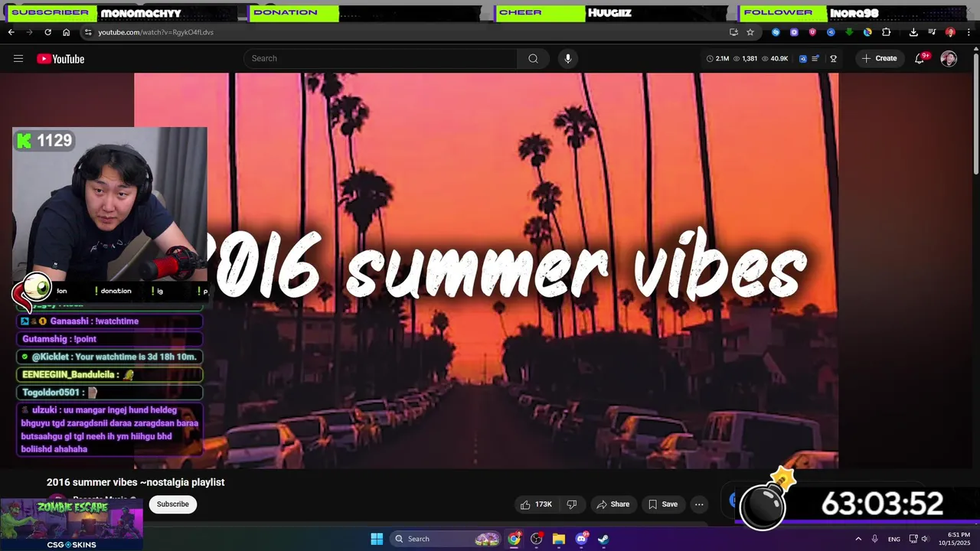The image size is (980, 551).
Task: Click the Kicklet watchtime reply message
Action: [x=109, y=357]
